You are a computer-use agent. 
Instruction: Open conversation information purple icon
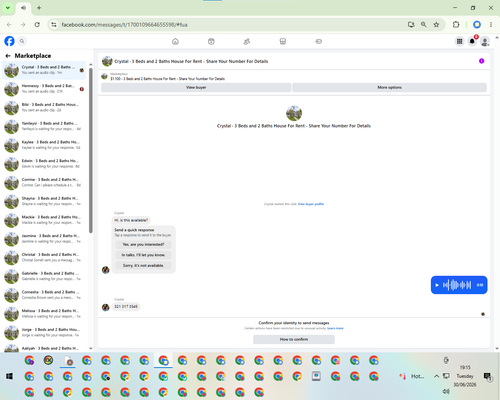click(x=481, y=61)
